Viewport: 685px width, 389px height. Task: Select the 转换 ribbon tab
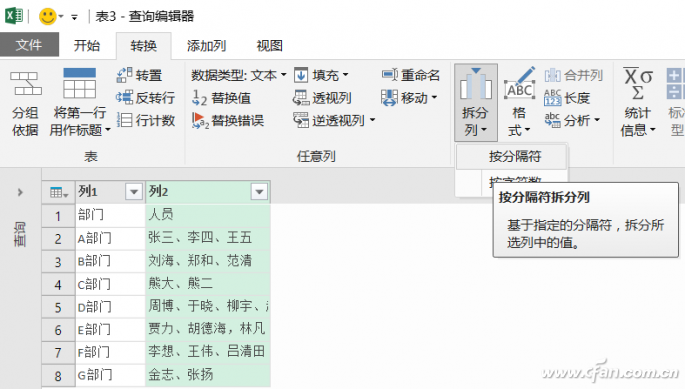pos(143,45)
